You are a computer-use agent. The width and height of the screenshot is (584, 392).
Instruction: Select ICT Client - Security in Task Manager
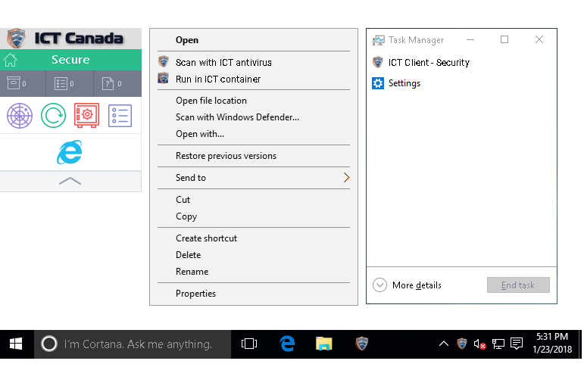[429, 63]
